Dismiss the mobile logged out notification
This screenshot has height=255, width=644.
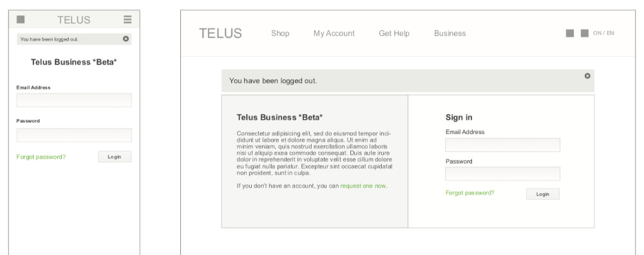point(126,39)
